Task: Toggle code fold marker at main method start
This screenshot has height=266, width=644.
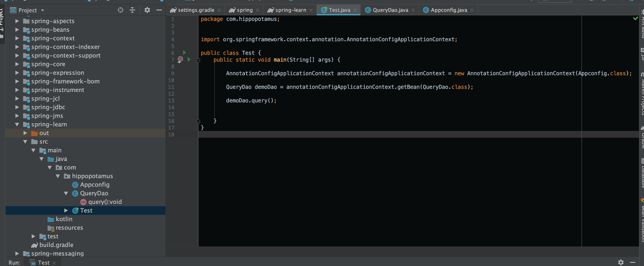Action: tap(198, 60)
